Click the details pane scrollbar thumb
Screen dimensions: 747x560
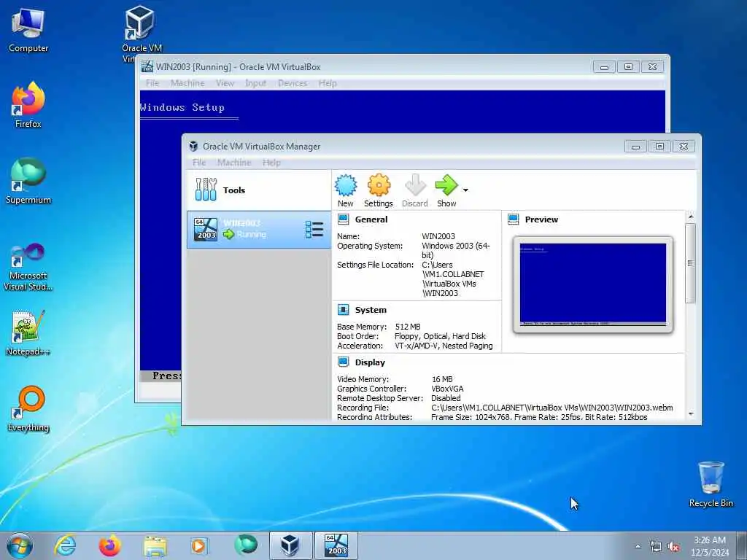[x=691, y=262]
